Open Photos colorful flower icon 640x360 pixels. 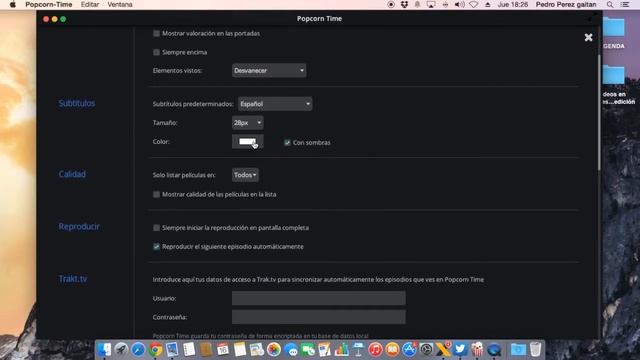pyautogui.click(x=274, y=350)
